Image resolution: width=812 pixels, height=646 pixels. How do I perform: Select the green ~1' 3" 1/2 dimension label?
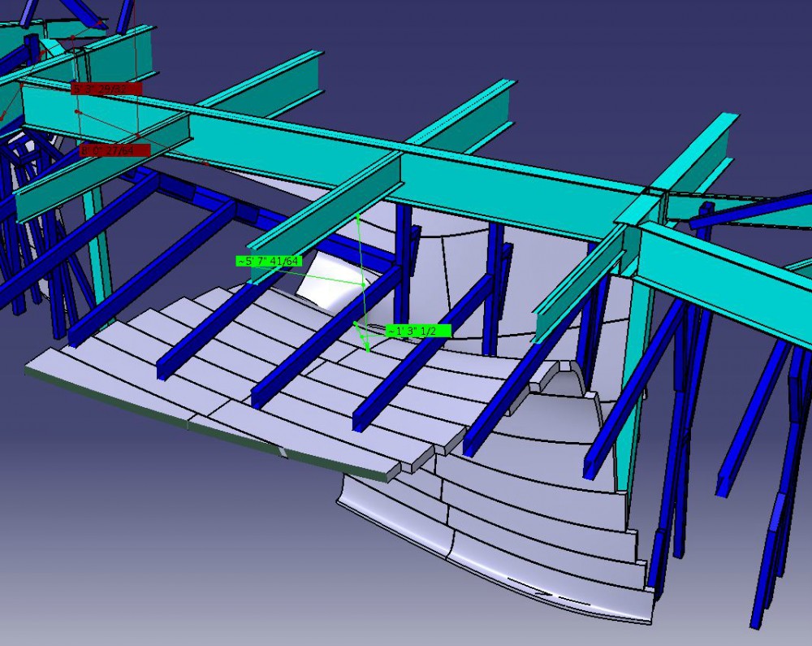tap(418, 331)
